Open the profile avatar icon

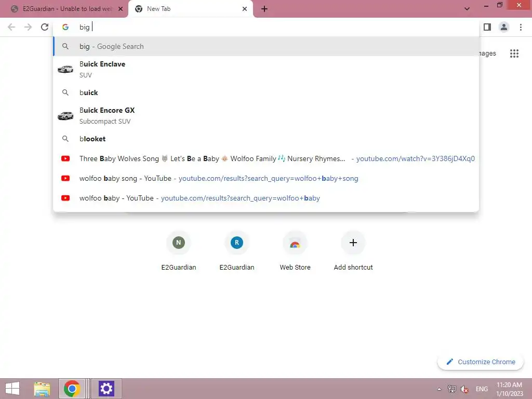click(x=504, y=27)
